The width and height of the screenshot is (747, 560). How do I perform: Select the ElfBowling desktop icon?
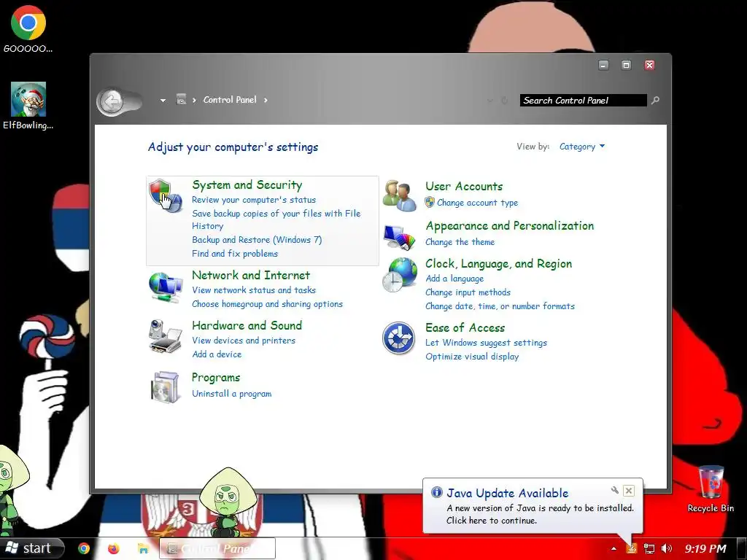click(28, 106)
